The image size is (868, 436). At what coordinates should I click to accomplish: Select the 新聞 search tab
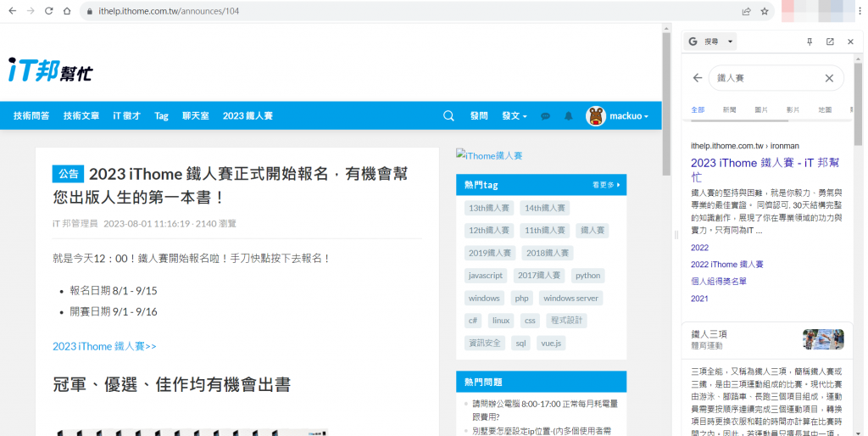pos(729,109)
